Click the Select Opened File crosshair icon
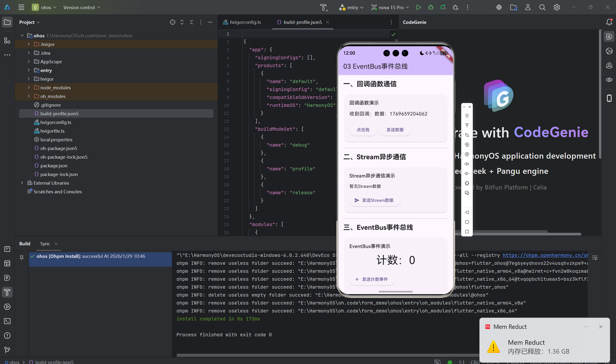 coord(172,22)
